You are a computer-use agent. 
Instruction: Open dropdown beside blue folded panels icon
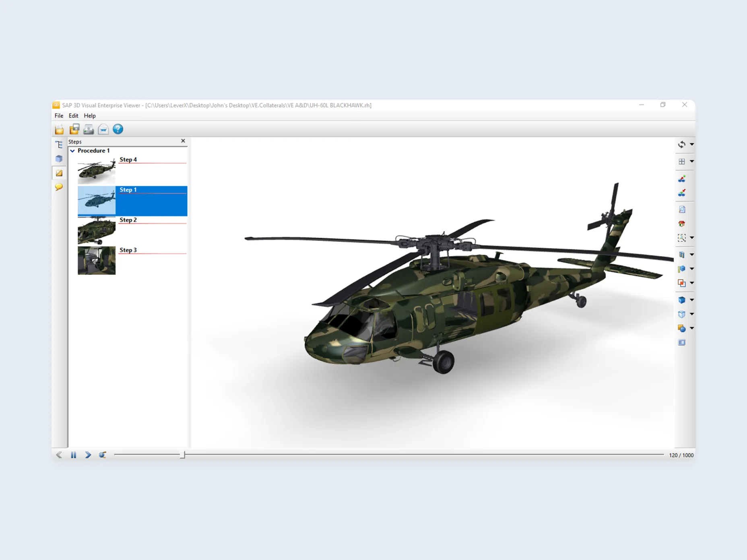[692, 255]
